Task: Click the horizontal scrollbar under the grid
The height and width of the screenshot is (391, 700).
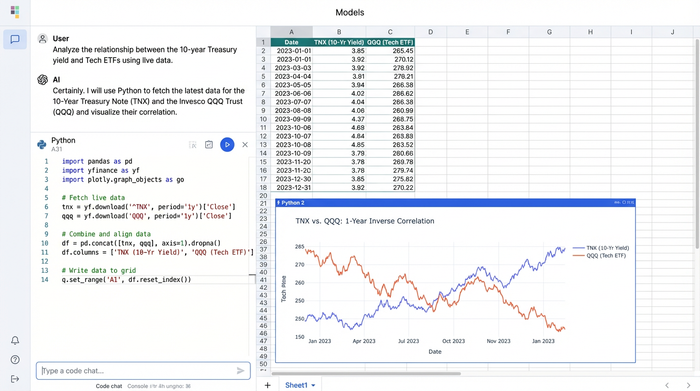Action: tap(366, 373)
